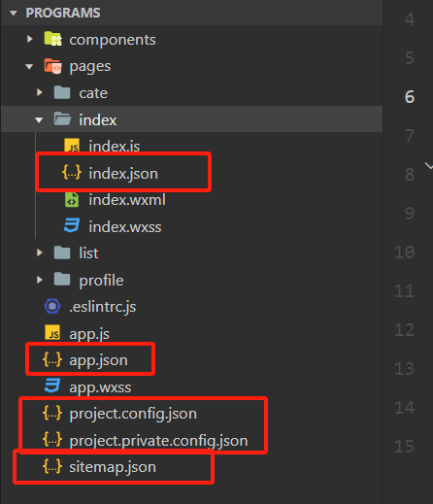
Task: Select the profile folder name
Action: tap(101, 280)
